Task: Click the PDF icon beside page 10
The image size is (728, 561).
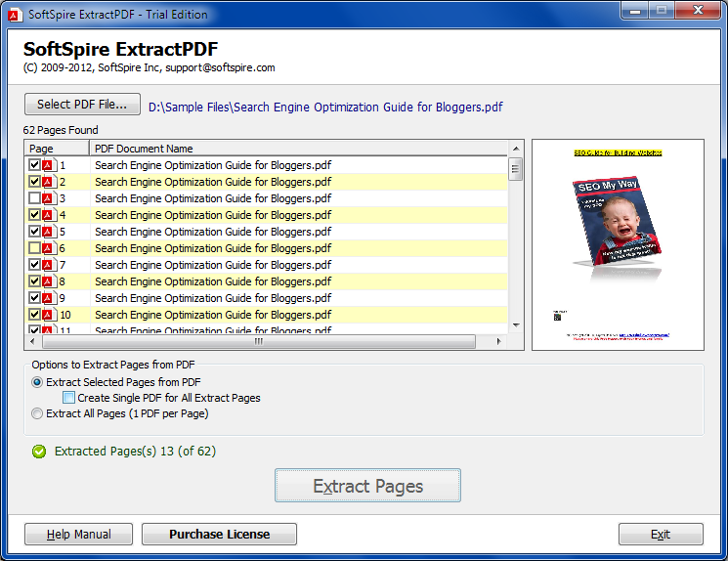Action: point(48,315)
